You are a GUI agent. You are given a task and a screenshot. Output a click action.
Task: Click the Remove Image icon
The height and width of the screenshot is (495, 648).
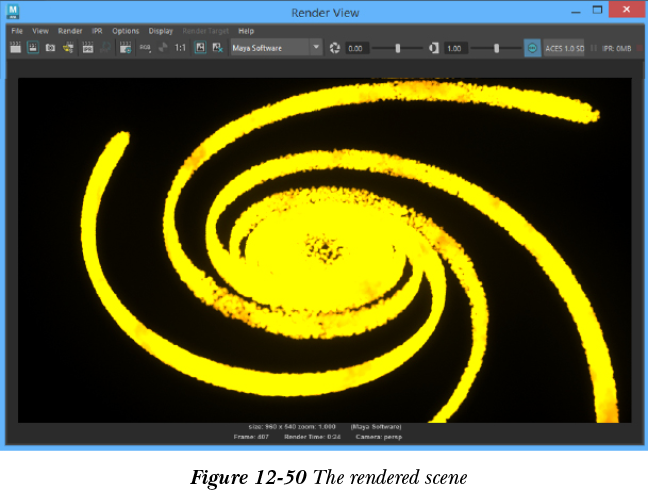(217, 47)
